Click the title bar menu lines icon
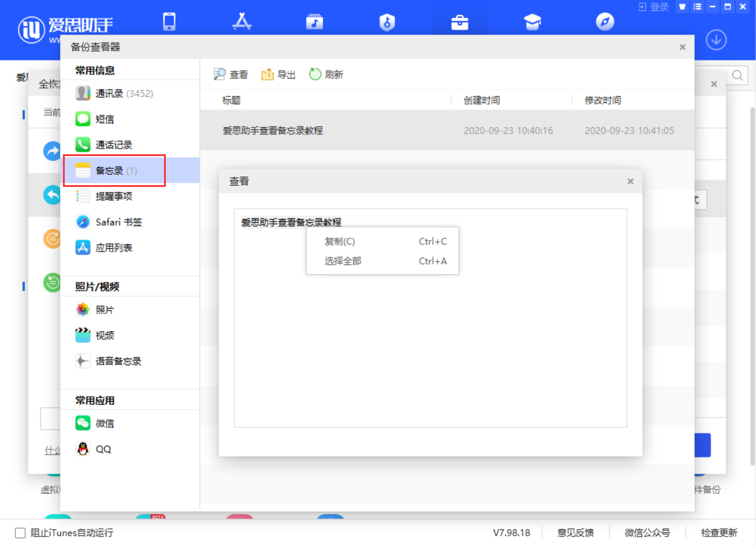This screenshot has width=756, height=545. [x=697, y=7]
